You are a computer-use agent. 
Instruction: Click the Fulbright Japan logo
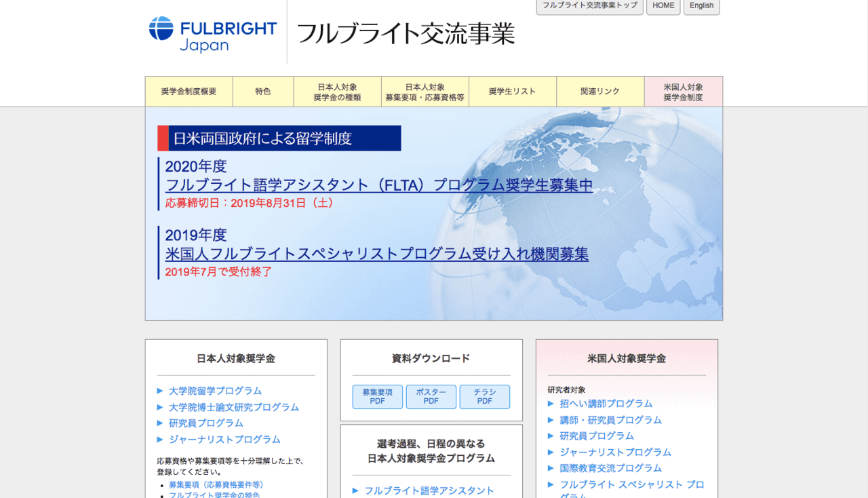(212, 34)
